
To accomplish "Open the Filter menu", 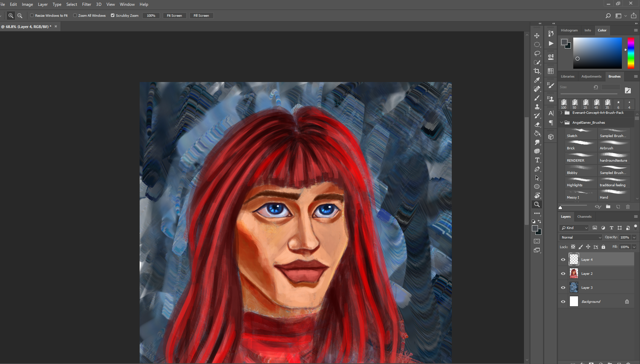I will click(87, 4).
